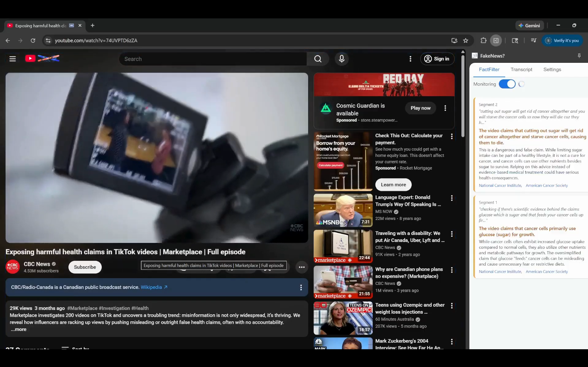Click the video player area

pos(157,158)
